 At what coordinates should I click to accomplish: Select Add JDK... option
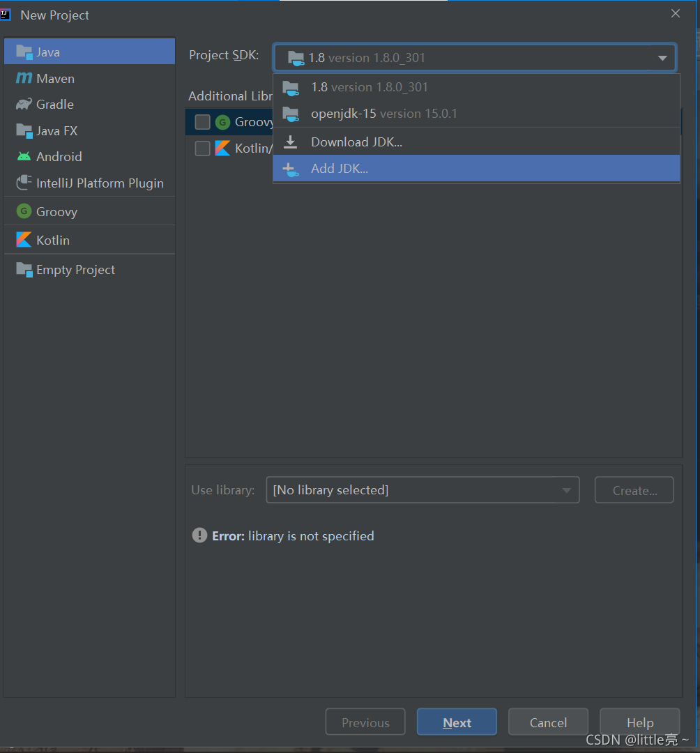pyautogui.click(x=476, y=169)
